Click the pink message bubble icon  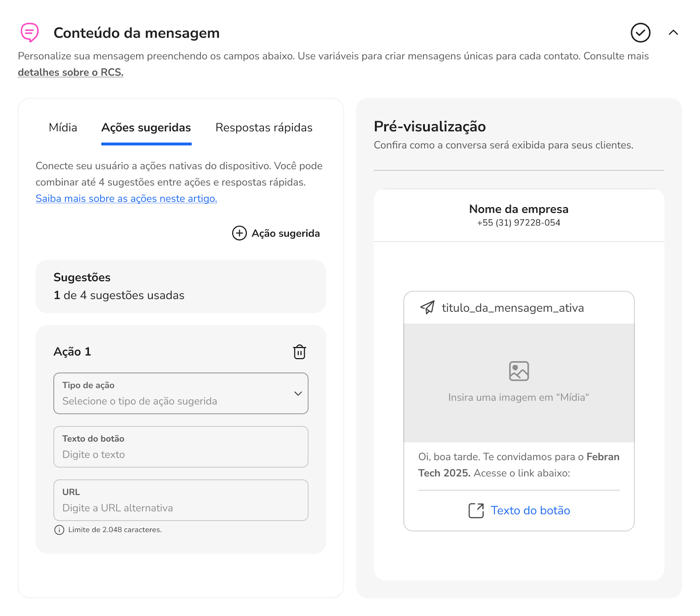tap(30, 32)
